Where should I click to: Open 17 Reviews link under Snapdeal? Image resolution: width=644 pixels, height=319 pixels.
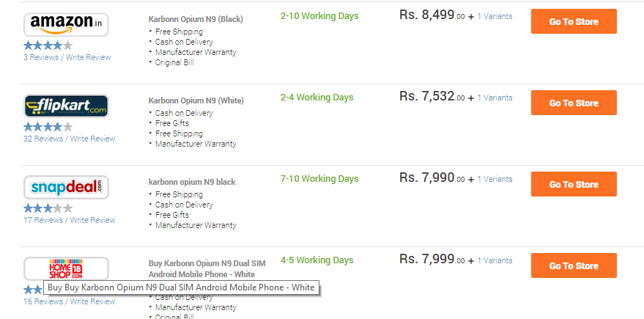(x=43, y=220)
